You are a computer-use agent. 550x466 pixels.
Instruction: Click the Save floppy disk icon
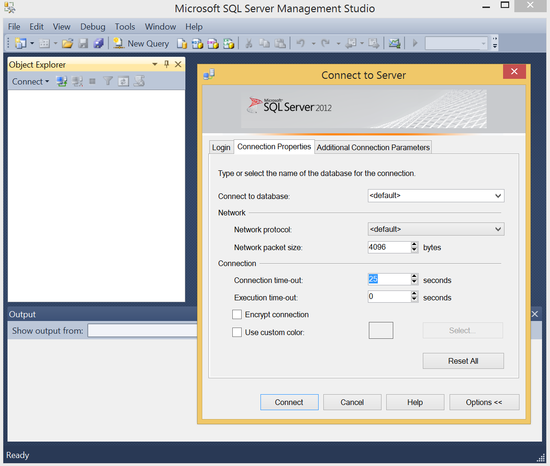(x=83, y=43)
